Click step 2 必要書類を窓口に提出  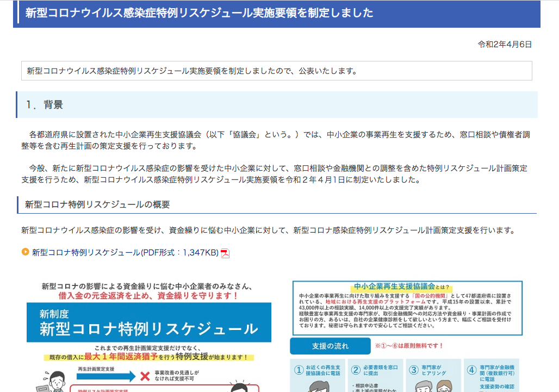click(x=376, y=375)
